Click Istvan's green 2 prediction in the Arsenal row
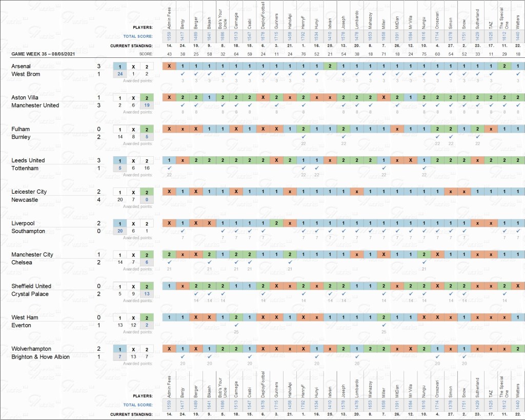This screenshot has width=525, height=420. coord(330,66)
